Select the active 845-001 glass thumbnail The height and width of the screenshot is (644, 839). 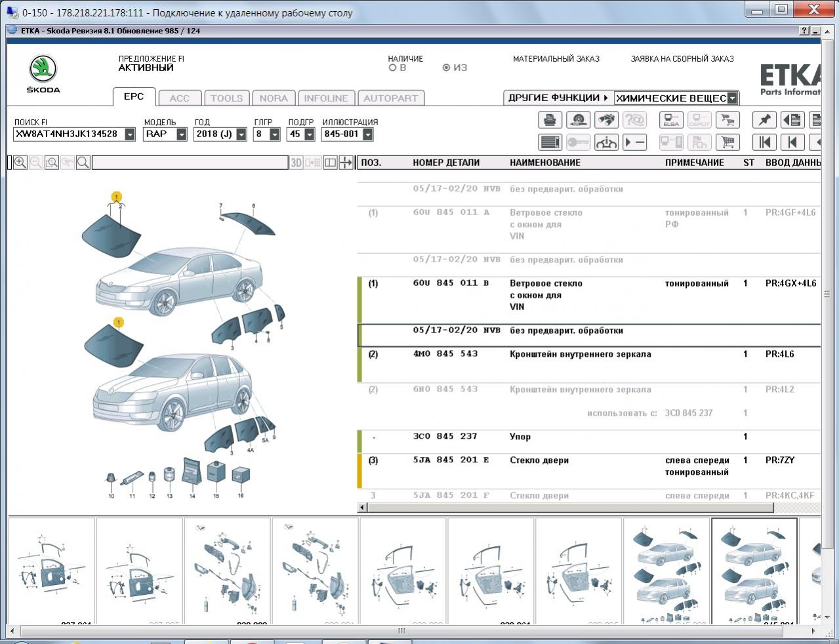point(754,571)
